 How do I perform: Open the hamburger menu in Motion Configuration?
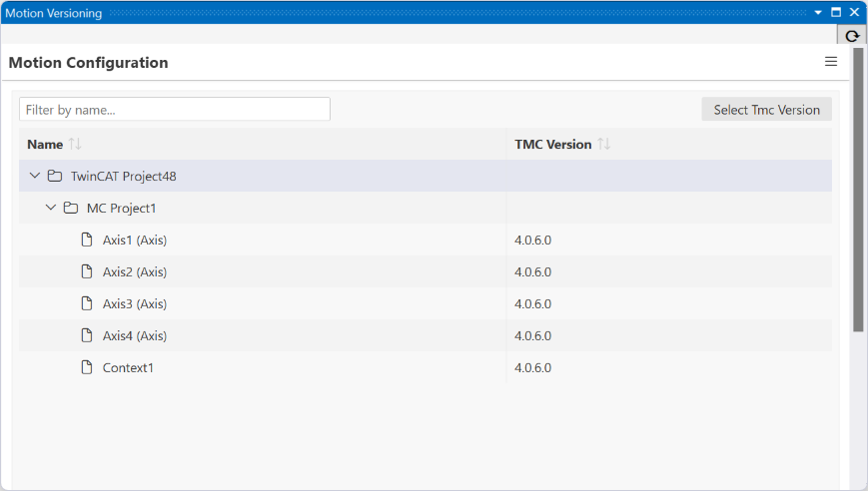830,62
